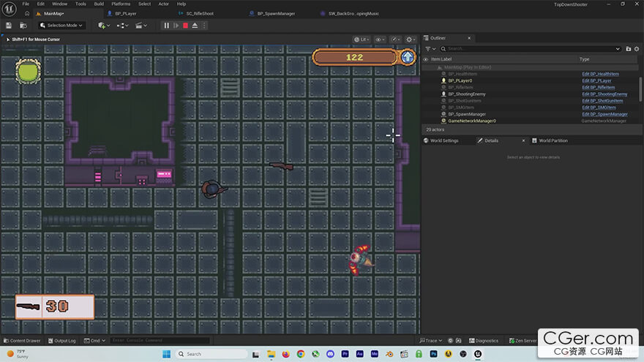644x362 pixels.
Task: Sort by Item Label column
Action: pyautogui.click(x=441, y=59)
